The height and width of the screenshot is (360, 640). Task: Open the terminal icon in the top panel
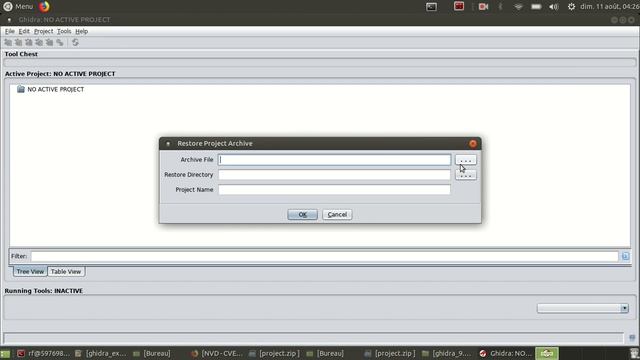tap(431, 7)
